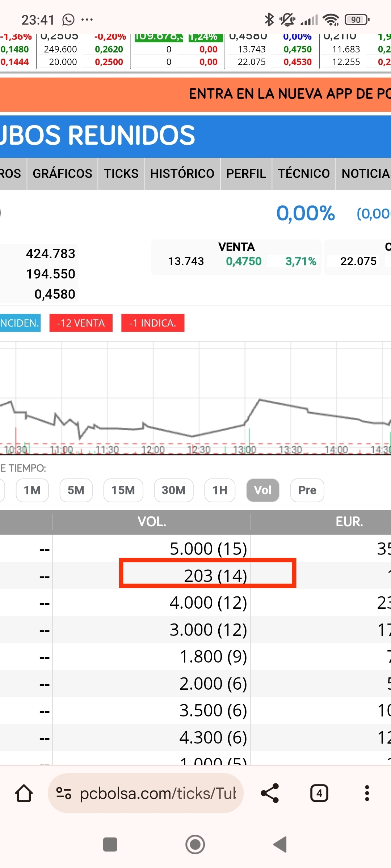The height and width of the screenshot is (868, 391).
Task: Tap the -12 VENTA red button
Action: coord(81,323)
